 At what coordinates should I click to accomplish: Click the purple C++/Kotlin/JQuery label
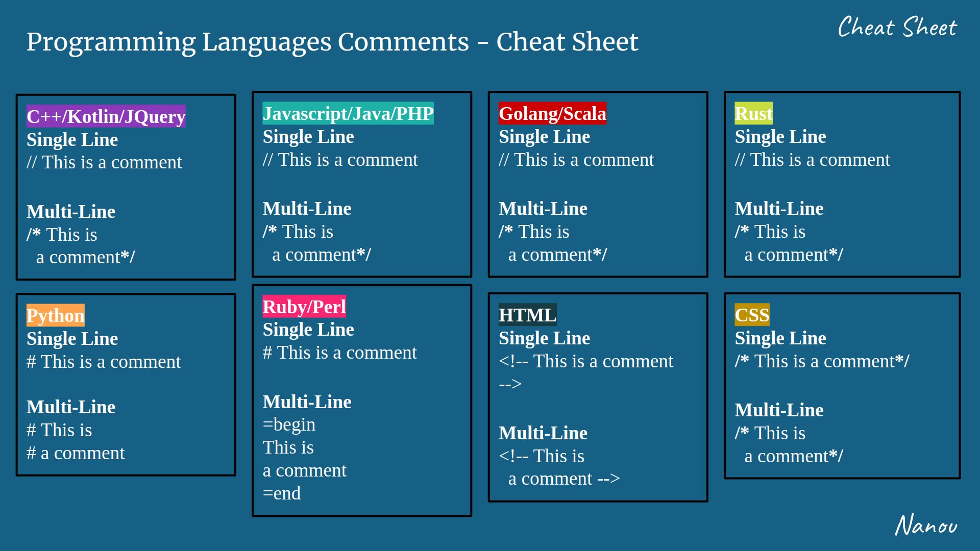106,116
